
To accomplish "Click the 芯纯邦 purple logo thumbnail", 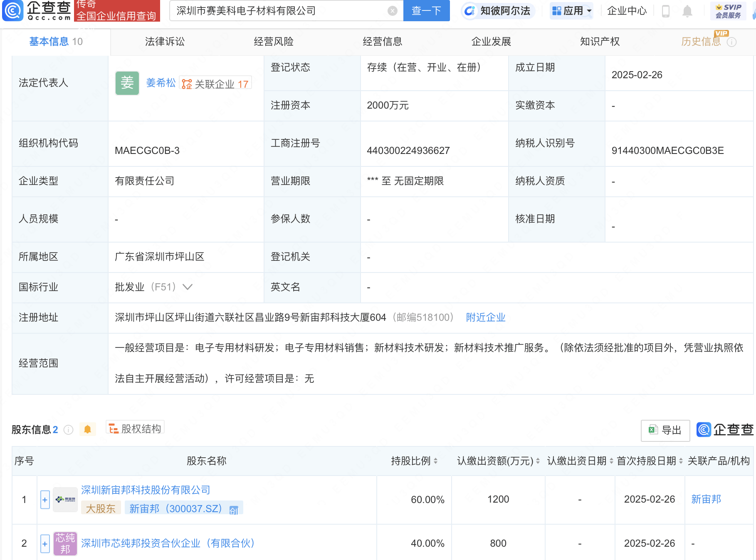I will (65, 543).
